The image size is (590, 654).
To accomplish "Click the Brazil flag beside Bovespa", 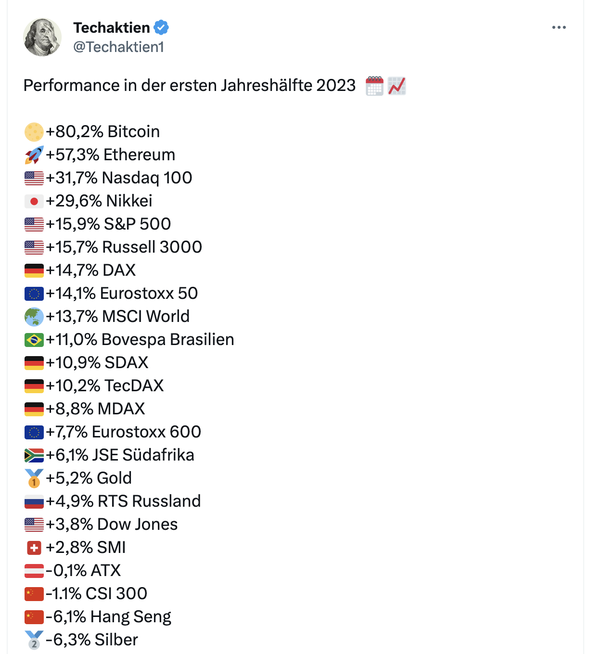I will pyautogui.click(x=34, y=340).
